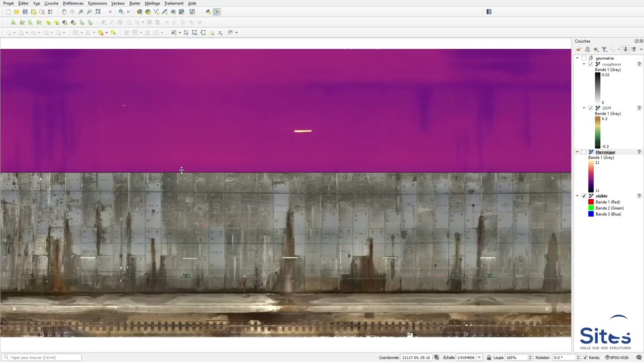Image resolution: width=644 pixels, height=362 pixels.
Task: Open the Python console icon
Action: [x=208, y=12]
